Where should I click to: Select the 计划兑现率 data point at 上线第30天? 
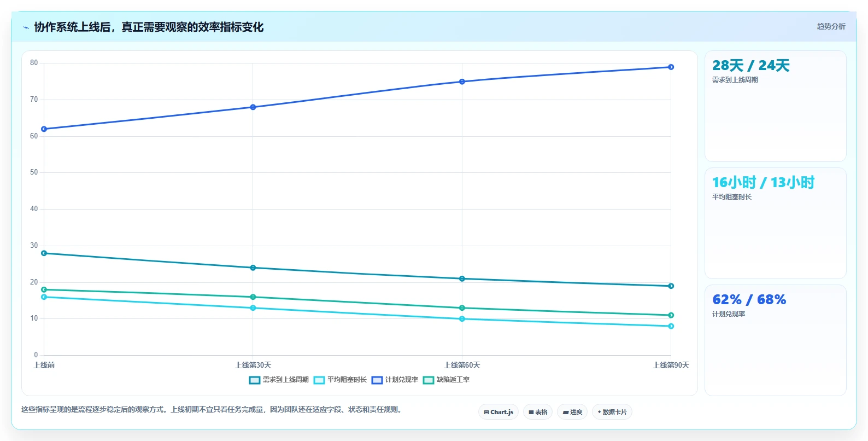[253, 107]
